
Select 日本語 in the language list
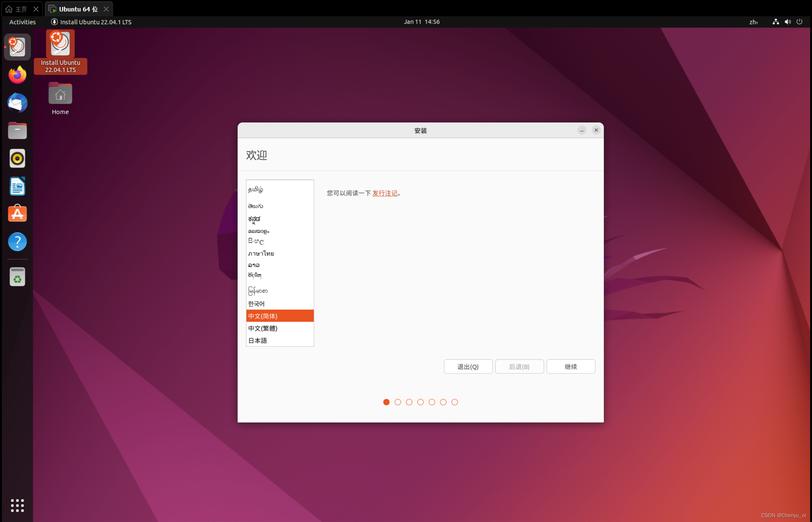[258, 340]
